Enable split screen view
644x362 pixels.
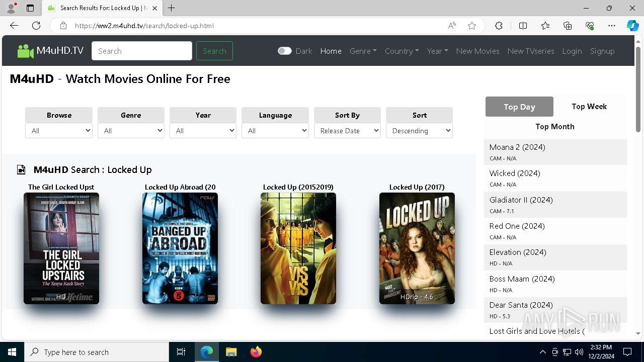[x=523, y=26]
